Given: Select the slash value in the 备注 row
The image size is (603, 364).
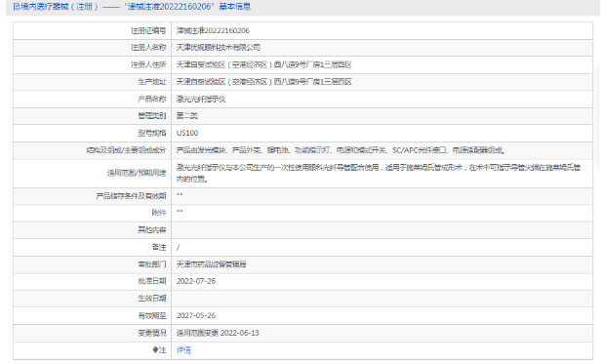Looking at the screenshot, I should (178, 247).
